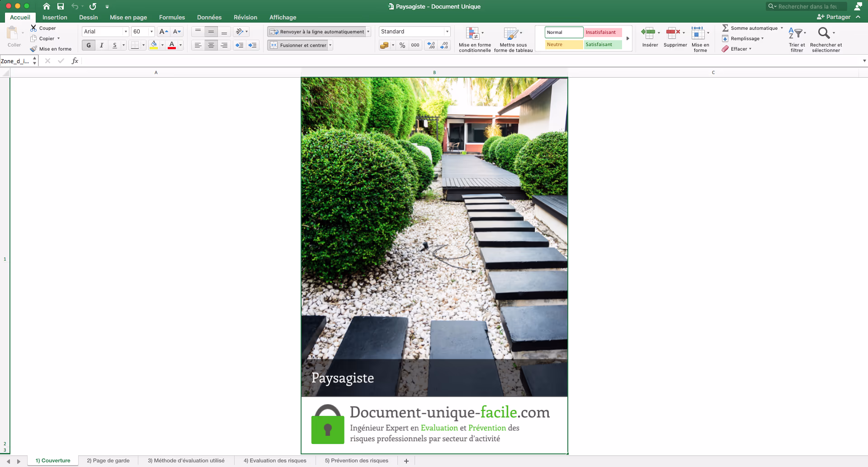Open the Arial font name dropdown
868x467 pixels.
[126, 32]
